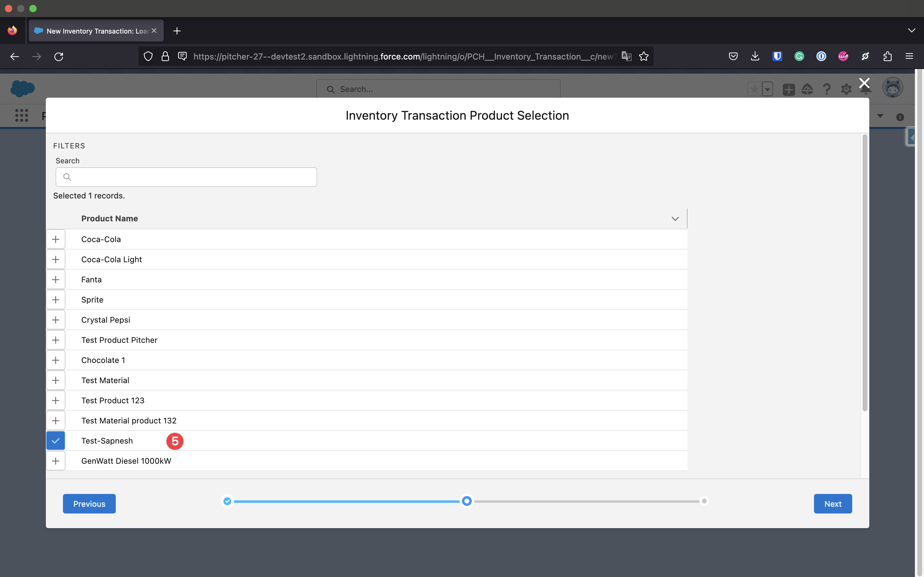Screen dimensions: 924x577
Task: Expand list all tabs chevron
Action: [x=911, y=31]
